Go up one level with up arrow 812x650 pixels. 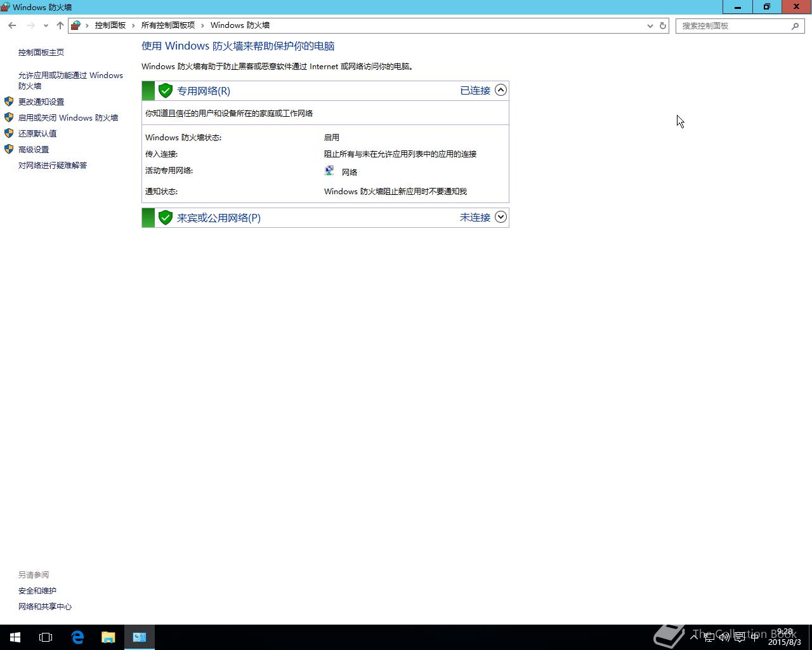point(60,25)
